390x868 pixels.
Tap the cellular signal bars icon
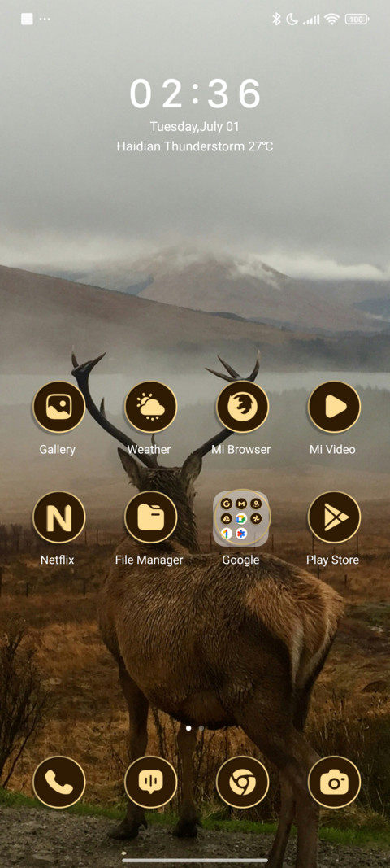point(311,20)
